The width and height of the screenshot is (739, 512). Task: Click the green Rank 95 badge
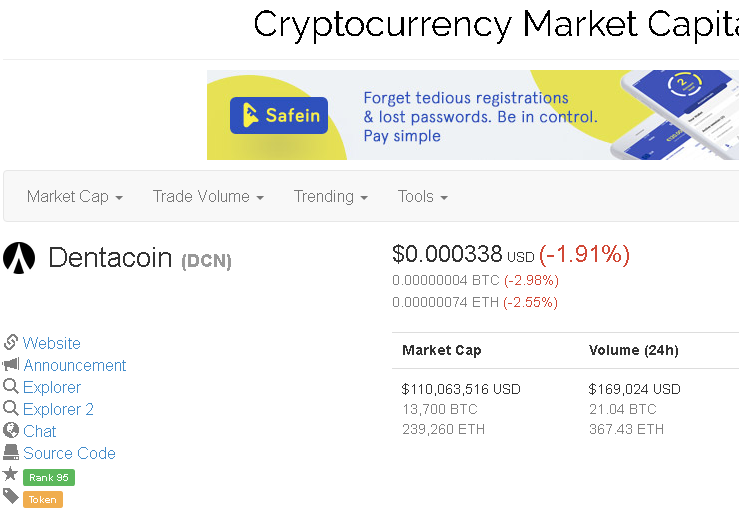click(49, 478)
